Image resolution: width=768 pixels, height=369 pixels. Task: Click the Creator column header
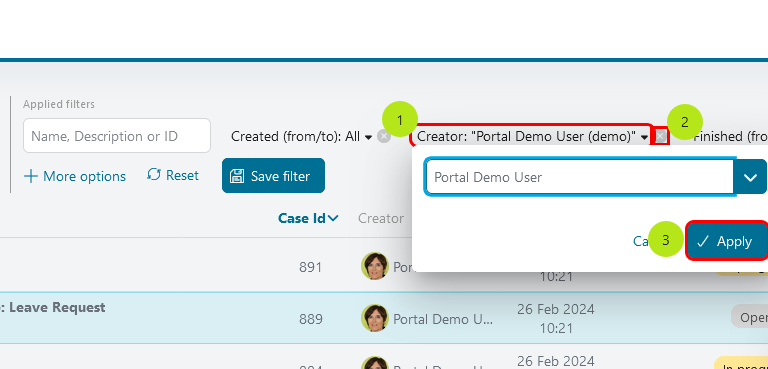381,218
